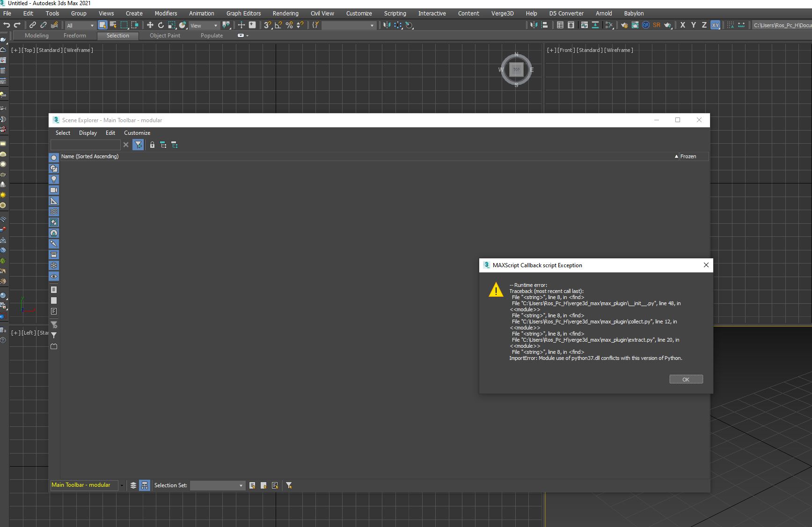The image size is (812, 527).
Task: Toggle Spinner Snap in the toolbar
Action: (x=300, y=25)
